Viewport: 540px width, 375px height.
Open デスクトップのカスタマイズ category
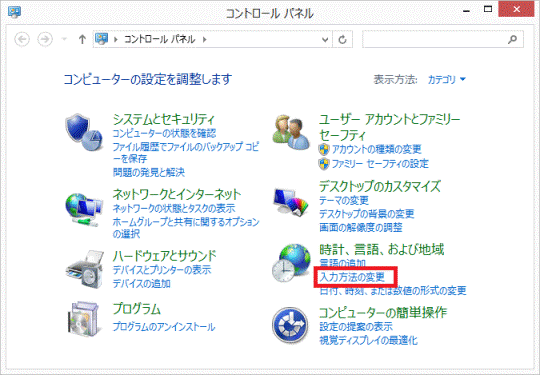click(x=380, y=186)
